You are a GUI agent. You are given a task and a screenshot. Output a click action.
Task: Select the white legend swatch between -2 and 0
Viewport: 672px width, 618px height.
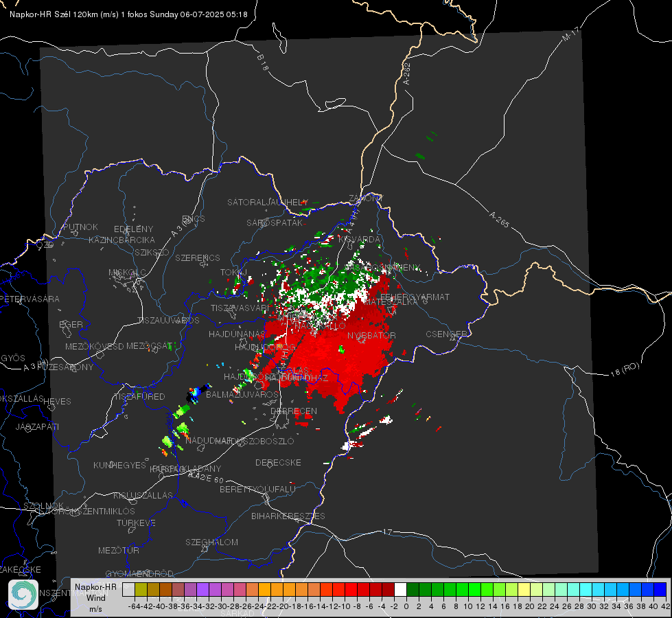click(400, 590)
